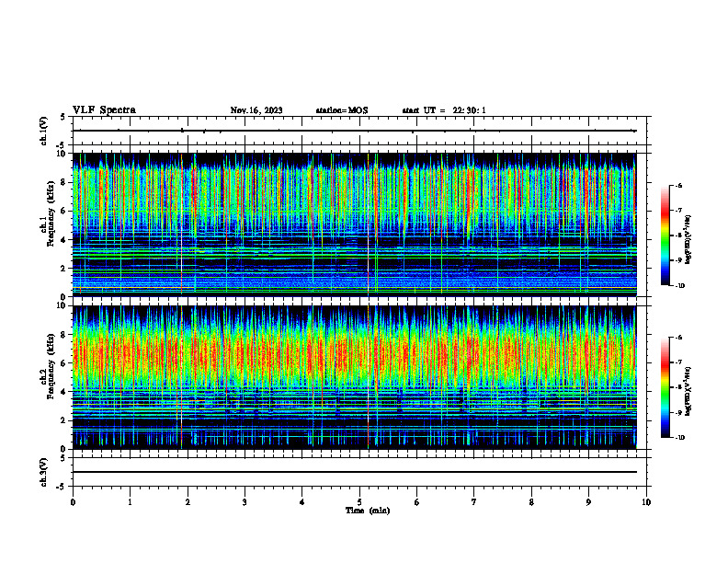
Task: Click the "5" tick on ch.3(V) axis
Action: tap(63, 458)
